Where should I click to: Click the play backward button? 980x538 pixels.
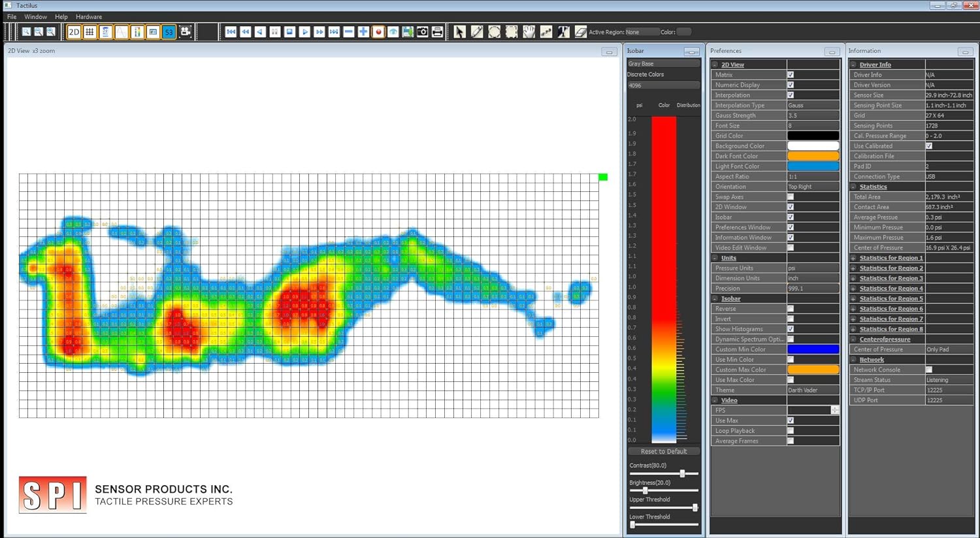click(260, 32)
